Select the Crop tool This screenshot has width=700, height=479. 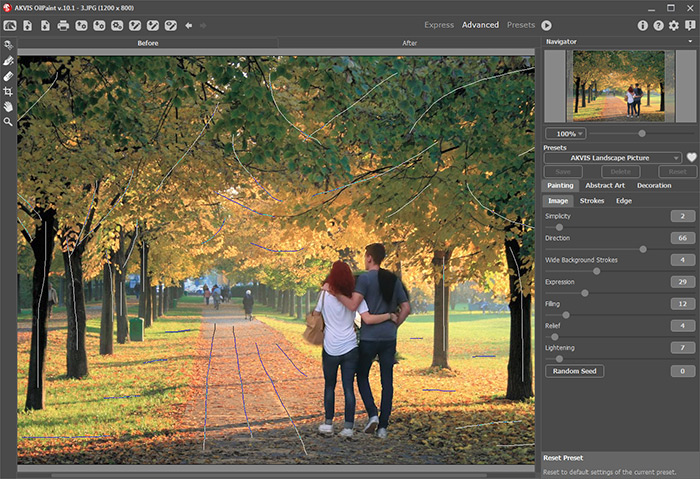click(8, 92)
